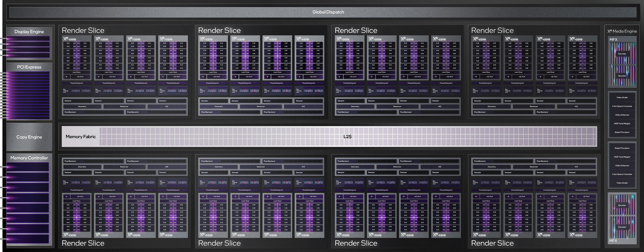Click the first Render Slice title, top row
This screenshot has height=252, width=644.
(83, 31)
